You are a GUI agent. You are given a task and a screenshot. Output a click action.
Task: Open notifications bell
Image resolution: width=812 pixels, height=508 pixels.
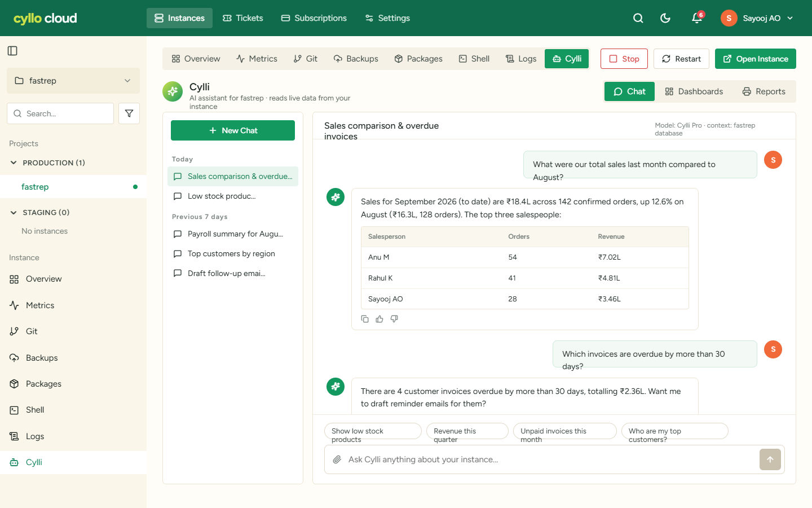point(697,18)
